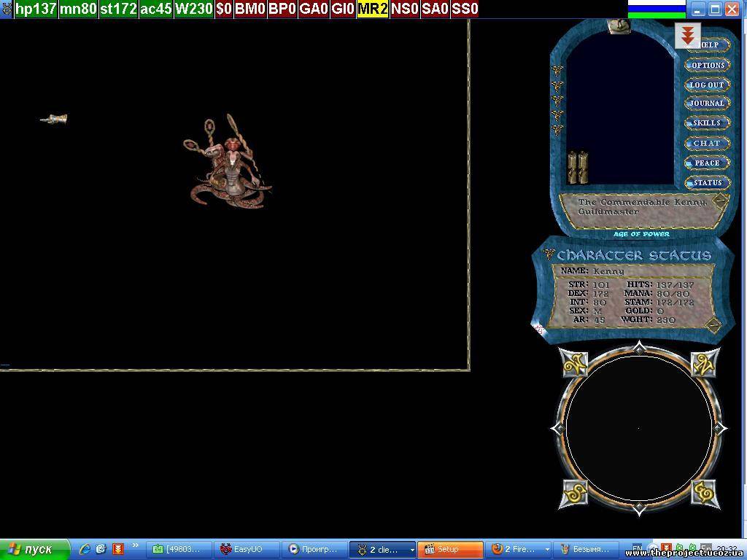Open the CHAT window
747x560 pixels.
coord(707,143)
